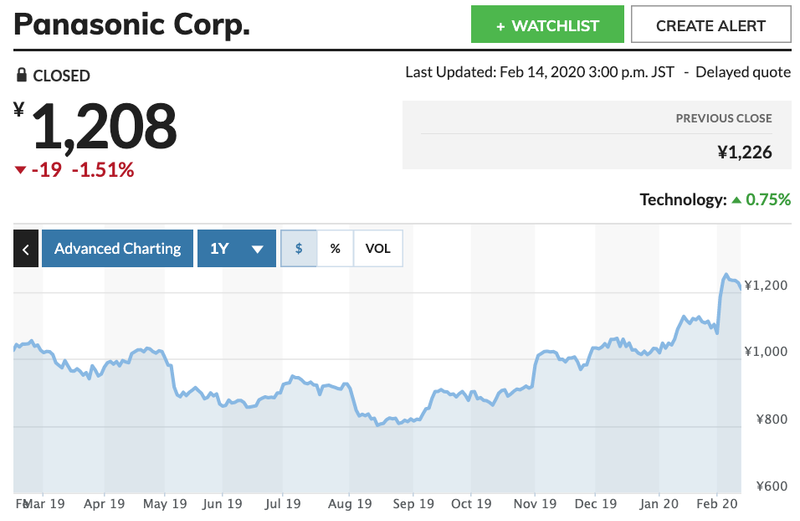Image resolution: width=800 pixels, height=521 pixels.
Task: Click the May 19 axis label
Action: click(165, 504)
